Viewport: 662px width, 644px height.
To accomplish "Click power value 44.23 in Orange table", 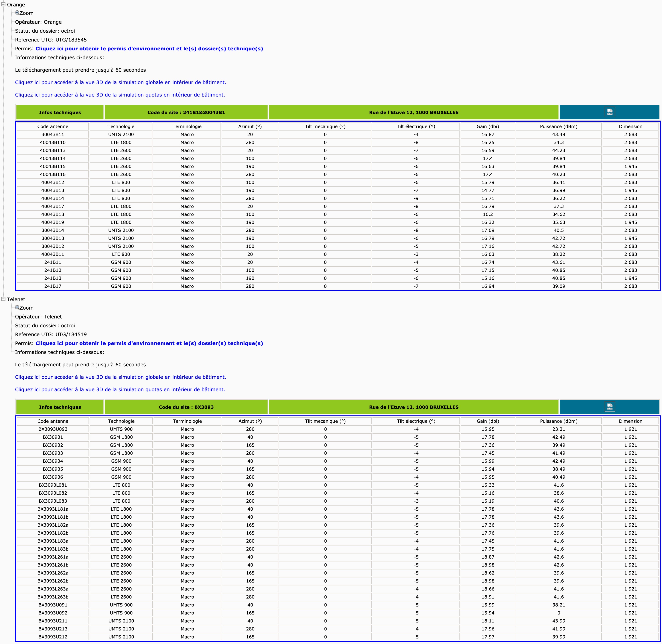I will tap(559, 150).
